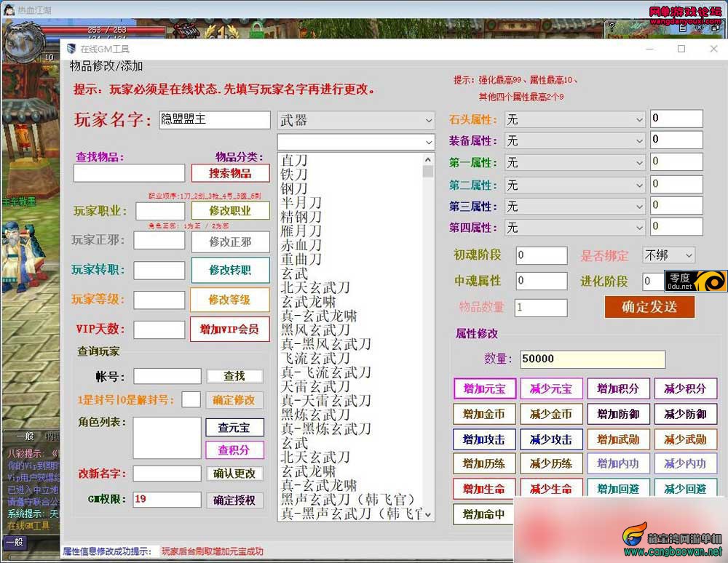728x563 pixels.
Task: Click the item list scrollbar down arrow
Action: pyautogui.click(x=427, y=514)
